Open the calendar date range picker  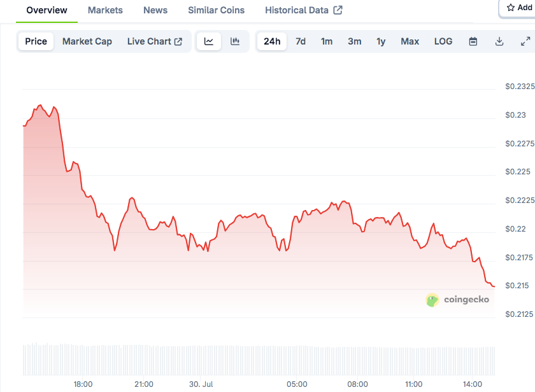click(x=473, y=41)
